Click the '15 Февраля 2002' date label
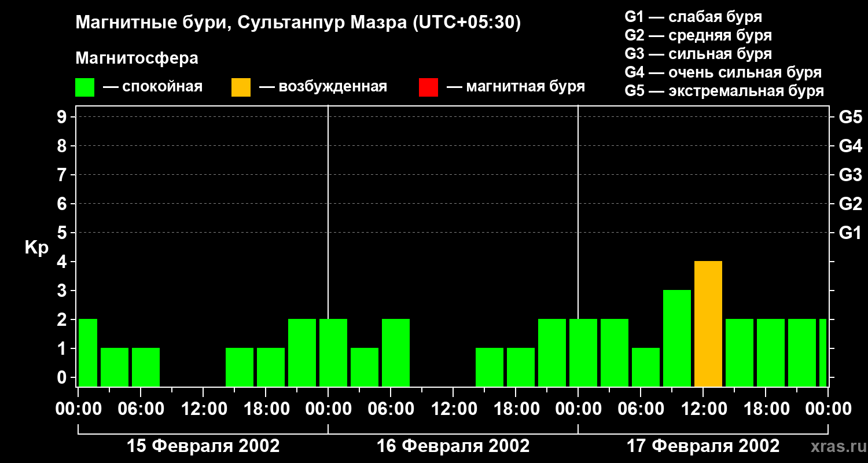The height and width of the screenshot is (463, 868). [203, 446]
